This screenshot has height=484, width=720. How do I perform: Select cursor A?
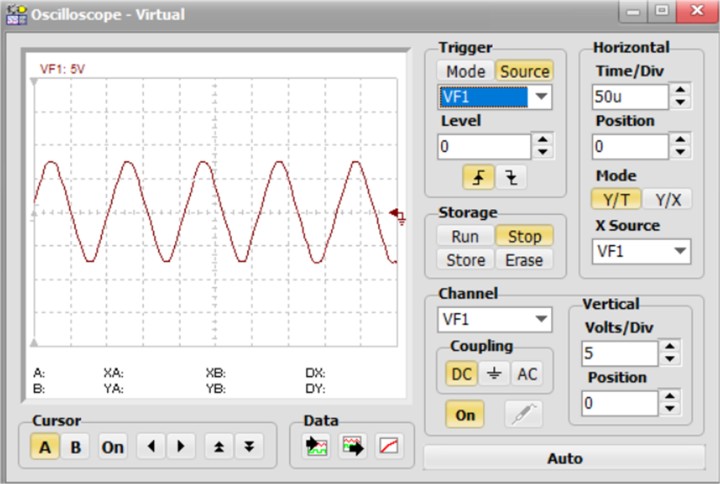pos(45,446)
